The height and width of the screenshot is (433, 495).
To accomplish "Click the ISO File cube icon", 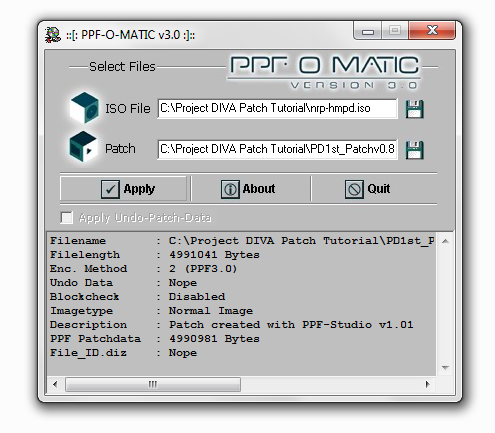I will click(x=84, y=108).
